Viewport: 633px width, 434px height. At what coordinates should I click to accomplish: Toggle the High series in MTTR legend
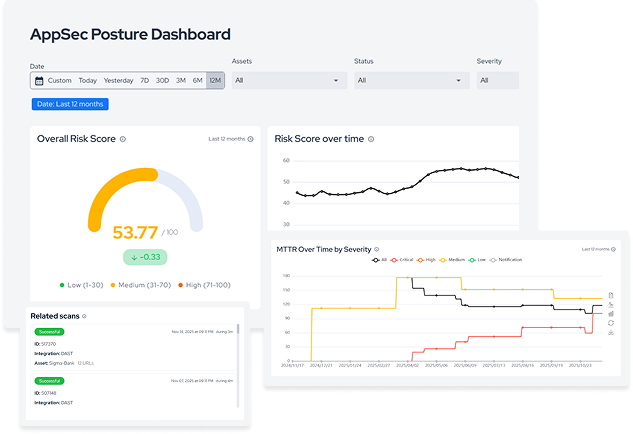(426, 260)
